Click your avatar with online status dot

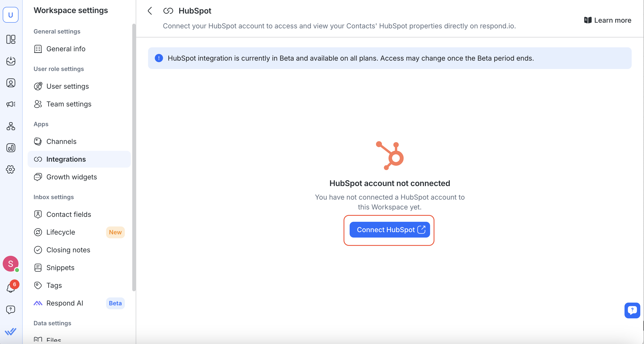[11, 263]
